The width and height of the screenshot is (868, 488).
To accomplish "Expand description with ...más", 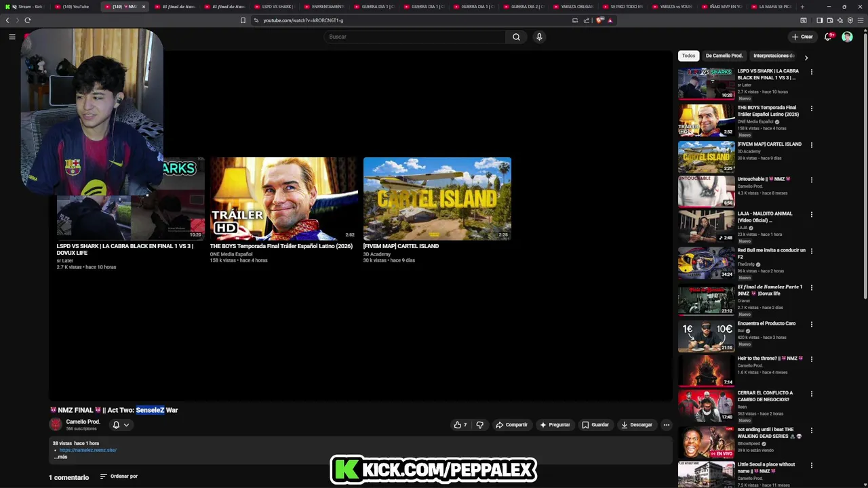I will click(60, 457).
